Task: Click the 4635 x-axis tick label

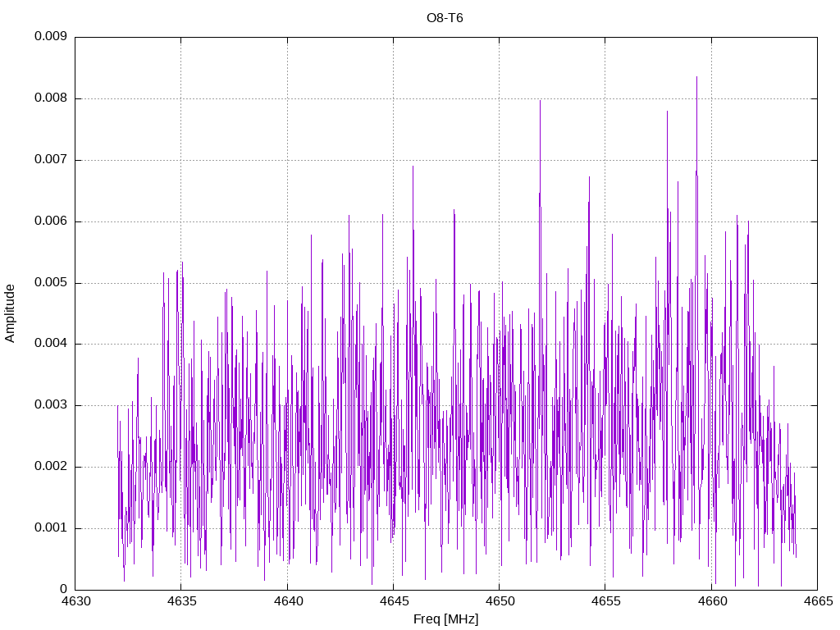Action: (x=181, y=601)
